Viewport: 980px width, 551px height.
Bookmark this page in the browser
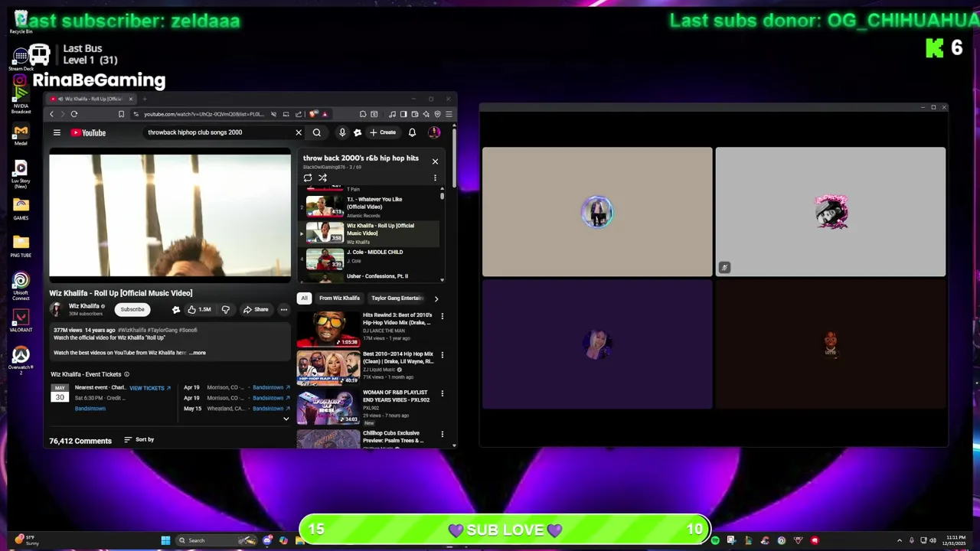(121, 114)
